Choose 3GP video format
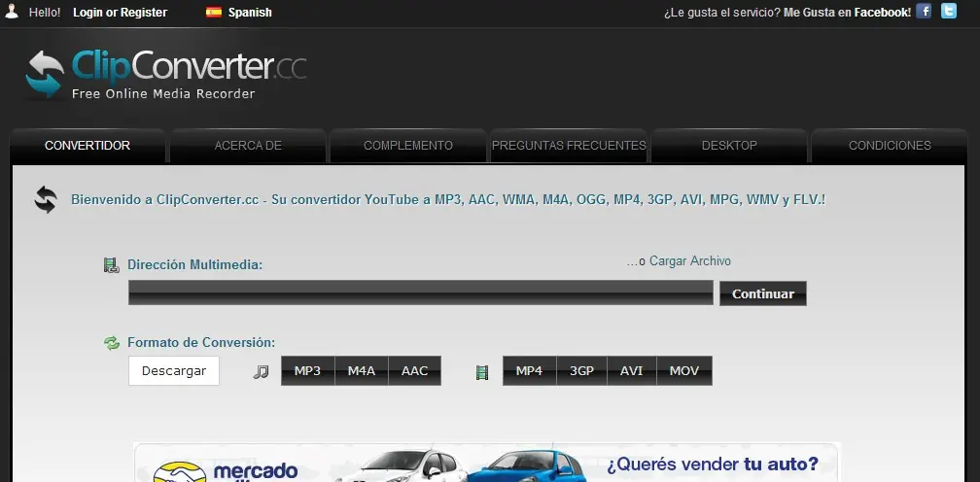This screenshot has width=980, height=482. 581,371
